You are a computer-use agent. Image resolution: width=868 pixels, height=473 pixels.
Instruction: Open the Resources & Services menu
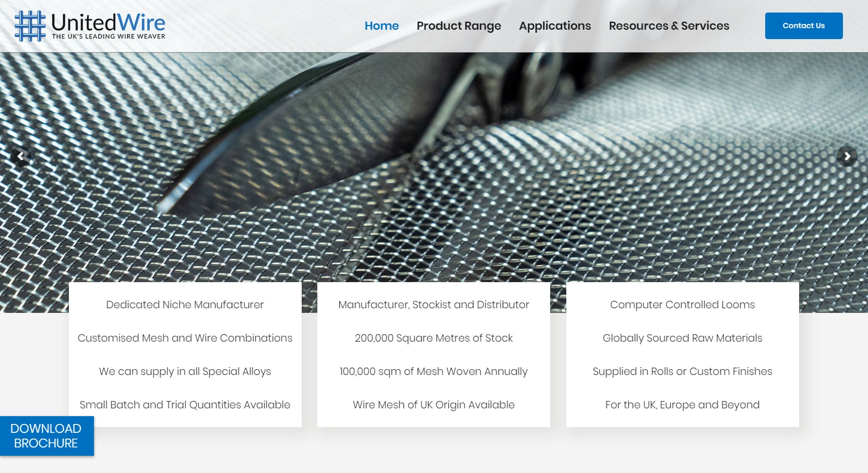point(669,26)
